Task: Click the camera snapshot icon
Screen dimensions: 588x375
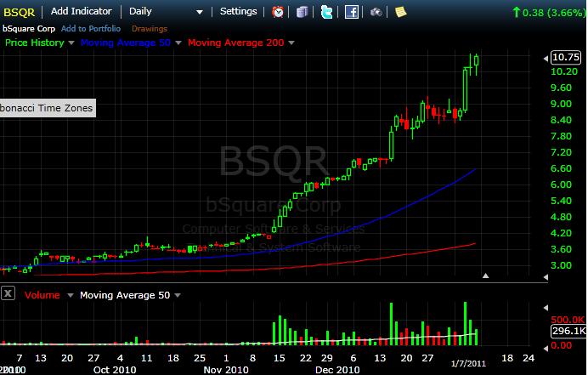Action: click(376, 13)
